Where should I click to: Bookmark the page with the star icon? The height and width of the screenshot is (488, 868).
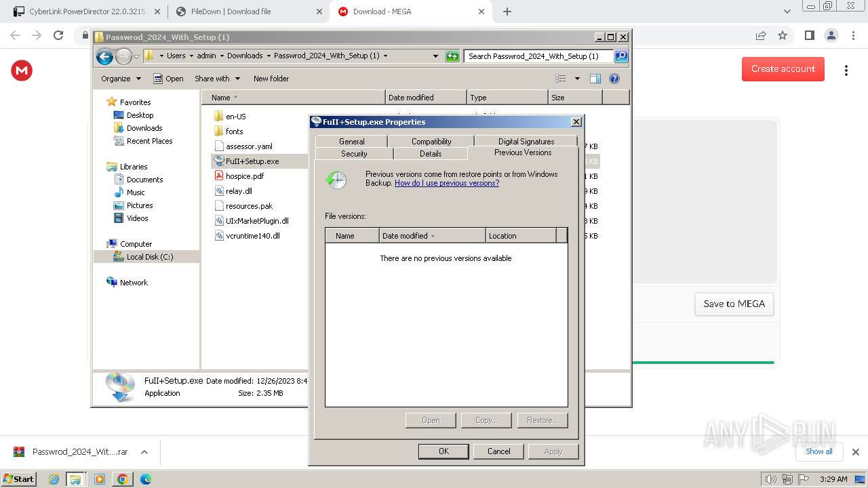[783, 35]
